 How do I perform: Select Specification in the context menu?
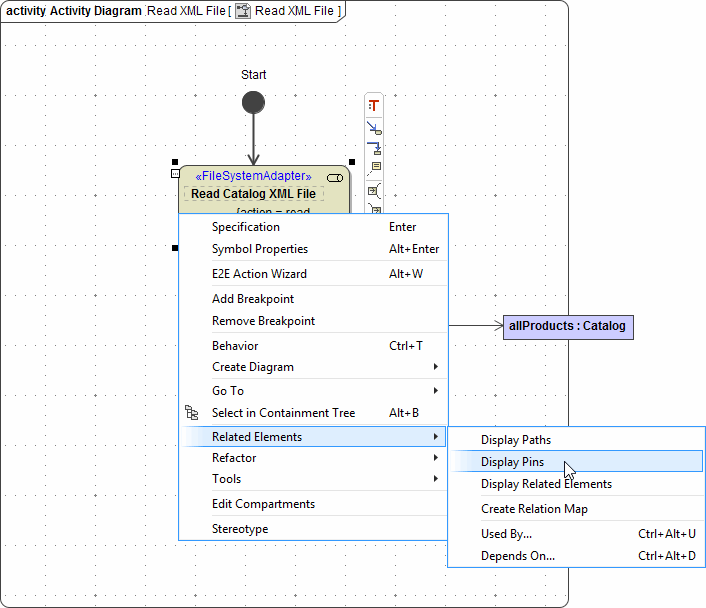click(x=246, y=227)
